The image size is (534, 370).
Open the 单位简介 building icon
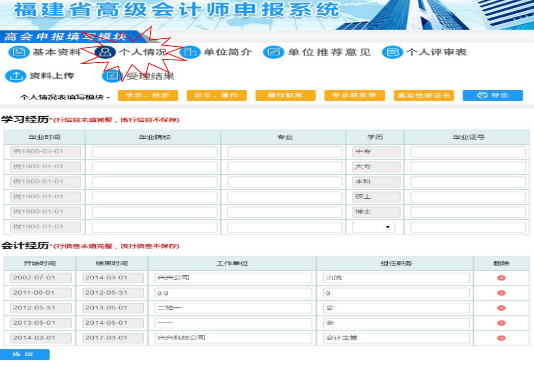tap(190, 52)
